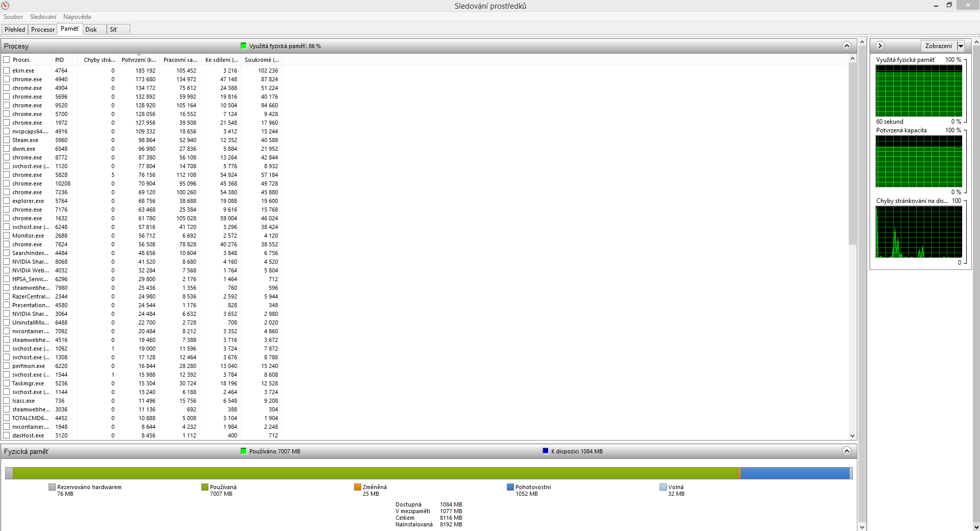The width and height of the screenshot is (980, 531).
Task: Select the dwm.exe checkbox
Action: (7, 149)
